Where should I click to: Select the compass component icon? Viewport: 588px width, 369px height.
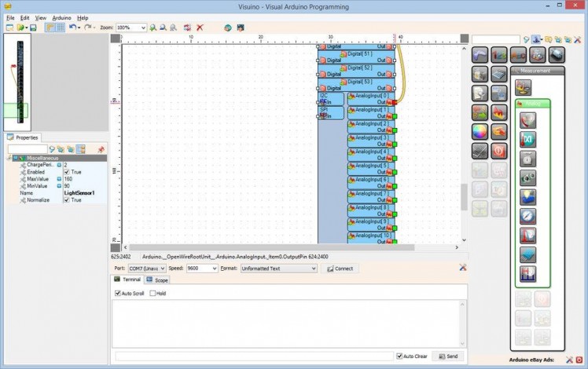click(527, 216)
